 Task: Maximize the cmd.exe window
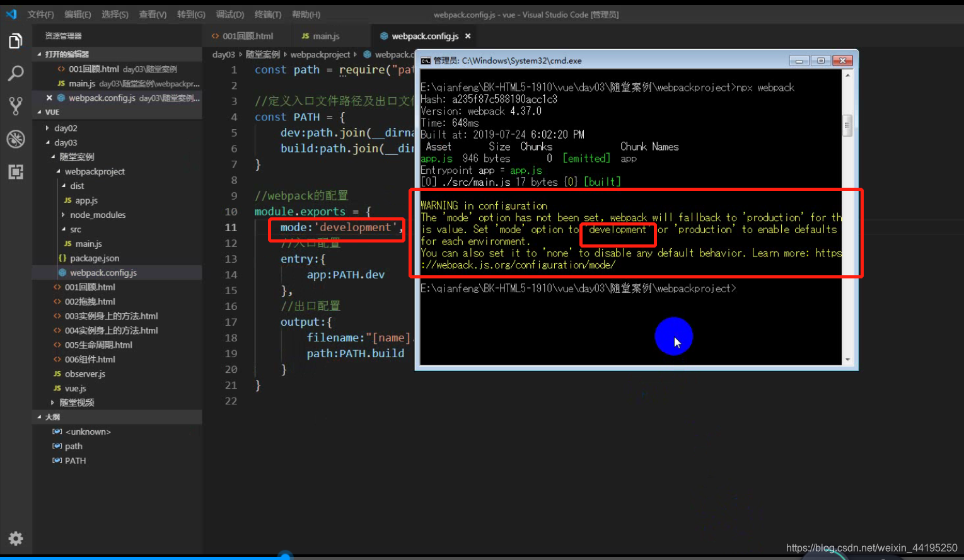820,60
